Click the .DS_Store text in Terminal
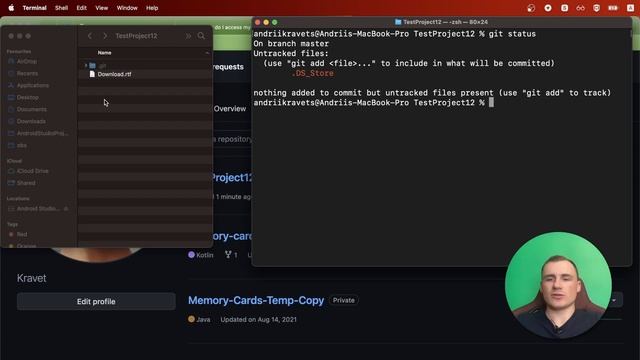The height and width of the screenshot is (360, 640). click(313, 73)
